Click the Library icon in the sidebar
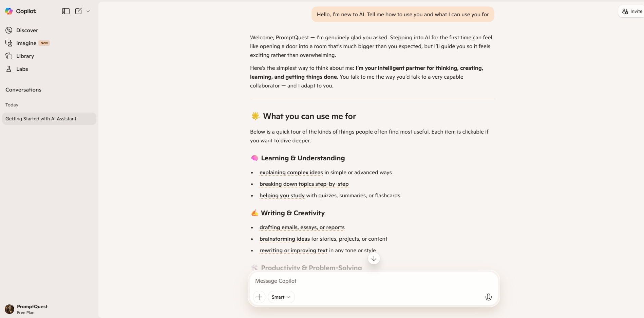The image size is (644, 318). tap(9, 56)
